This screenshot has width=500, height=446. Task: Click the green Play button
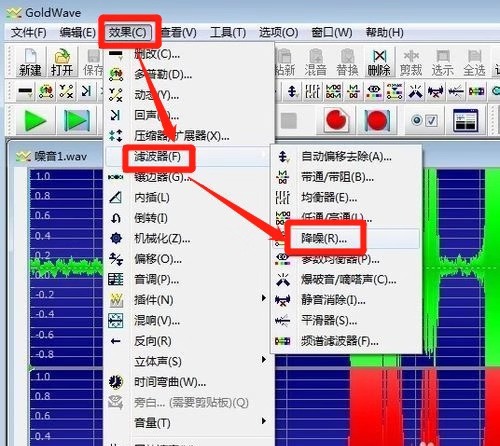coord(35,120)
